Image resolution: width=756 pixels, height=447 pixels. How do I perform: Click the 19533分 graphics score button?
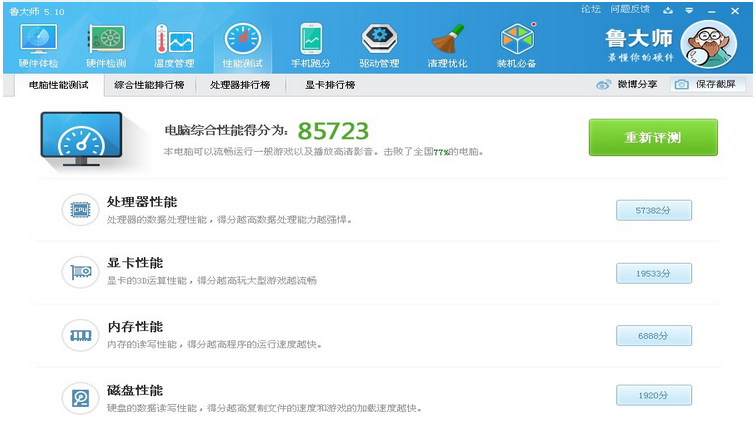tap(654, 273)
